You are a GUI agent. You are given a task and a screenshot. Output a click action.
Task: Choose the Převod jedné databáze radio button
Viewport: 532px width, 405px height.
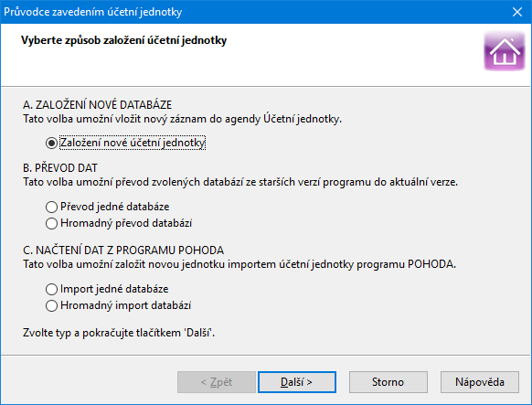108,207
